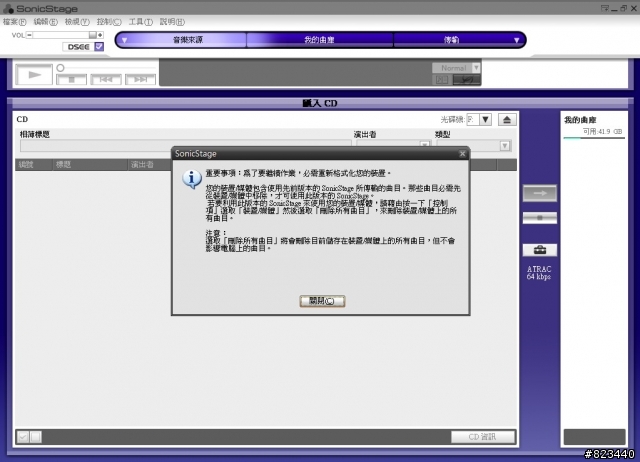The width and height of the screenshot is (640, 462).
Task: Open the Normal play mode dropdown
Action: click(x=476, y=68)
